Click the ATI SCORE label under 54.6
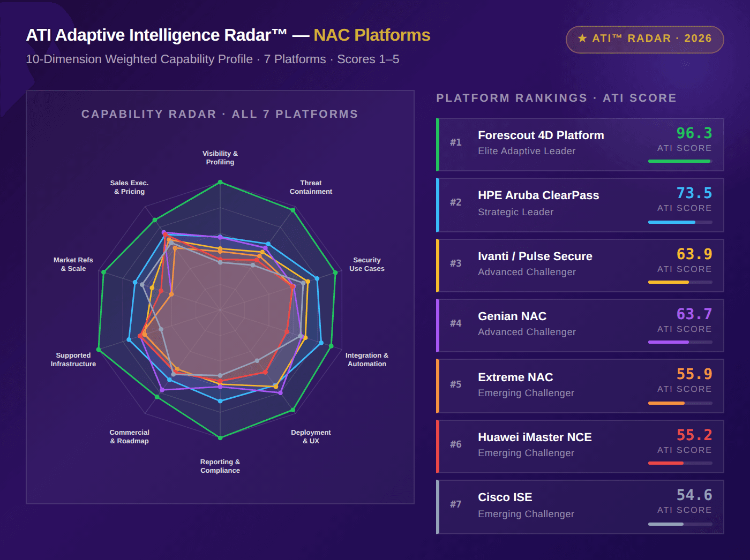 tap(685, 510)
